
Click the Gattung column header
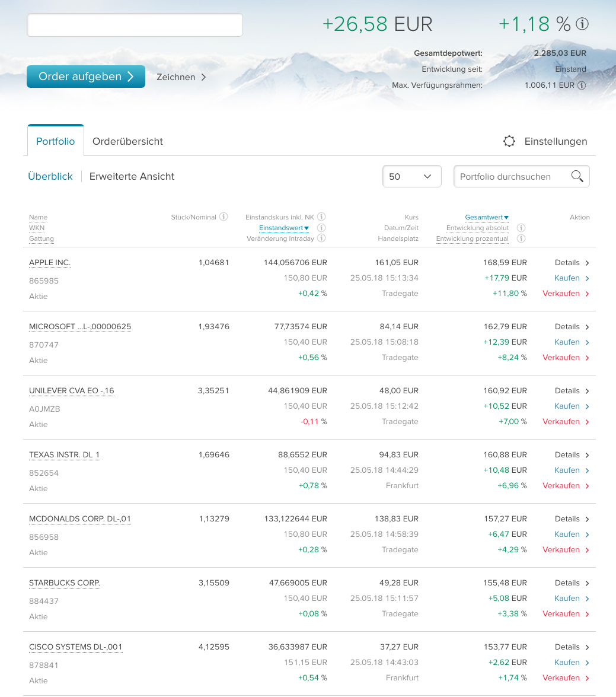pyautogui.click(x=42, y=238)
